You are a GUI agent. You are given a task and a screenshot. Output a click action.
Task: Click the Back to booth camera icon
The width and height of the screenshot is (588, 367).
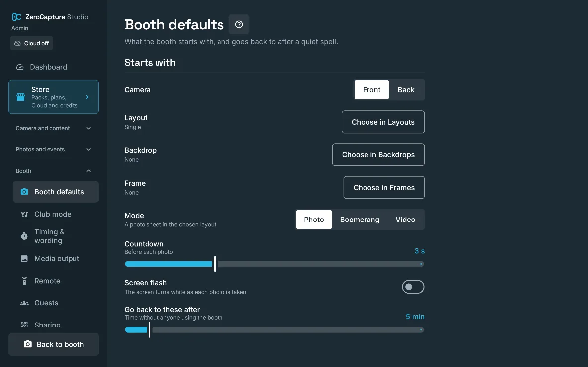pyautogui.click(x=28, y=344)
